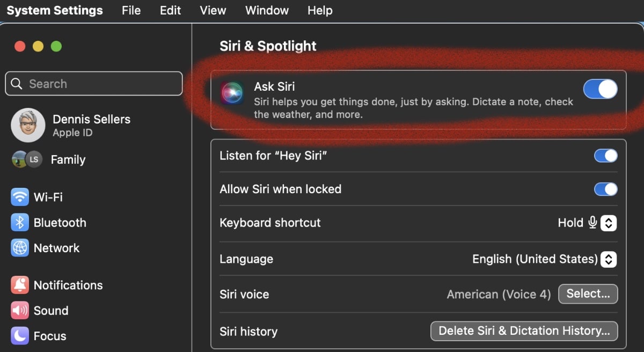Open Family sharing avatars

tap(27, 159)
